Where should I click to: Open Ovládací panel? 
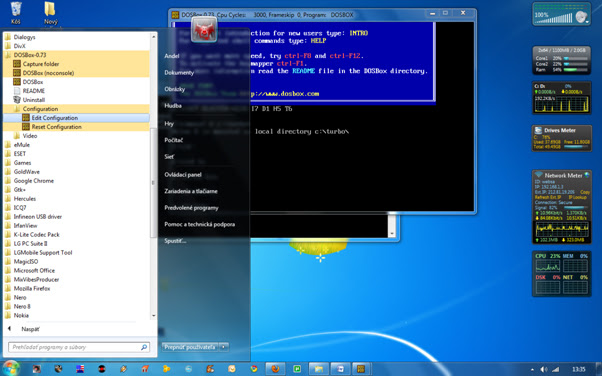[x=183, y=175]
